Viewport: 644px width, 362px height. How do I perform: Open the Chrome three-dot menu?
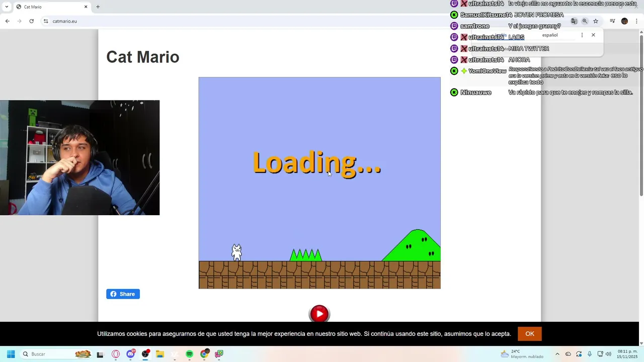tap(636, 21)
